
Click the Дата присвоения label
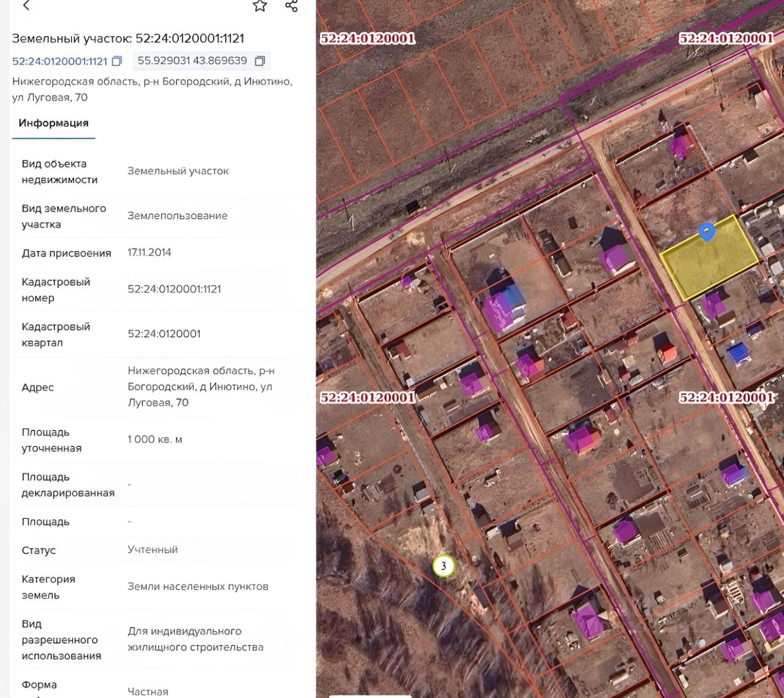(66, 253)
